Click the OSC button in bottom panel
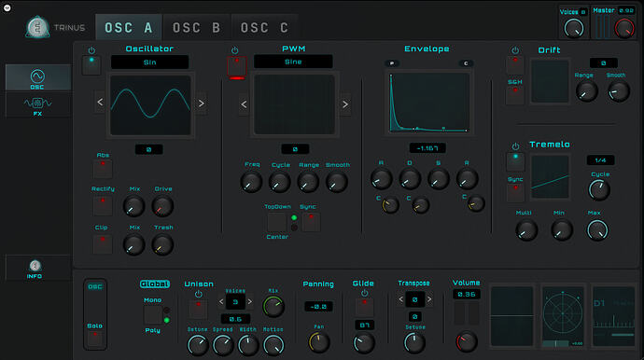The height and width of the screenshot is (360, 644). tap(95, 286)
